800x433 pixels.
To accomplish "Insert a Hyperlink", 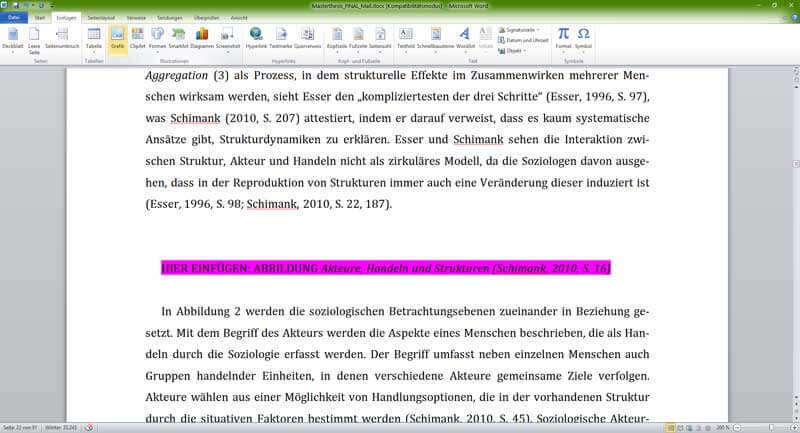I will click(256, 39).
